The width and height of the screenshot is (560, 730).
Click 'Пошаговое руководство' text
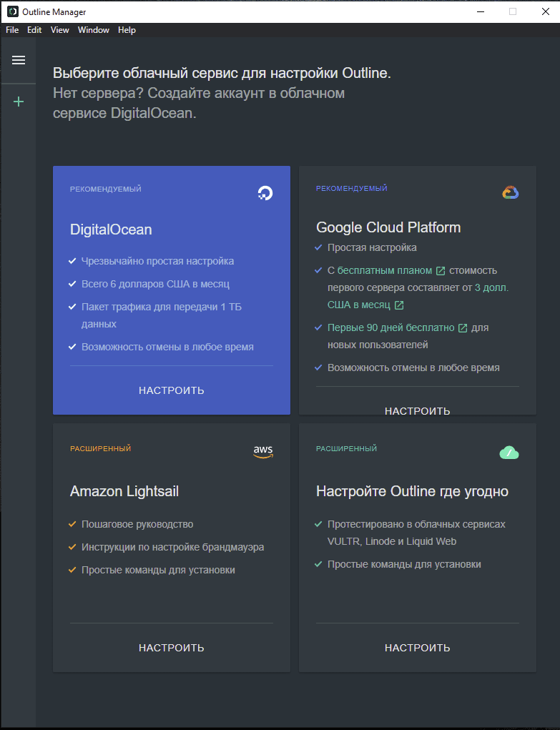pos(137,524)
